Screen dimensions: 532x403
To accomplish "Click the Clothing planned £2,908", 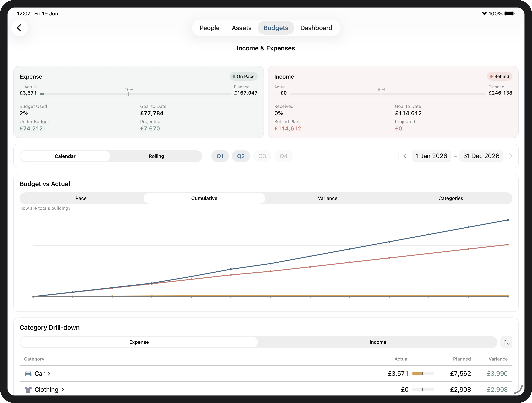I will click(460, 389).
